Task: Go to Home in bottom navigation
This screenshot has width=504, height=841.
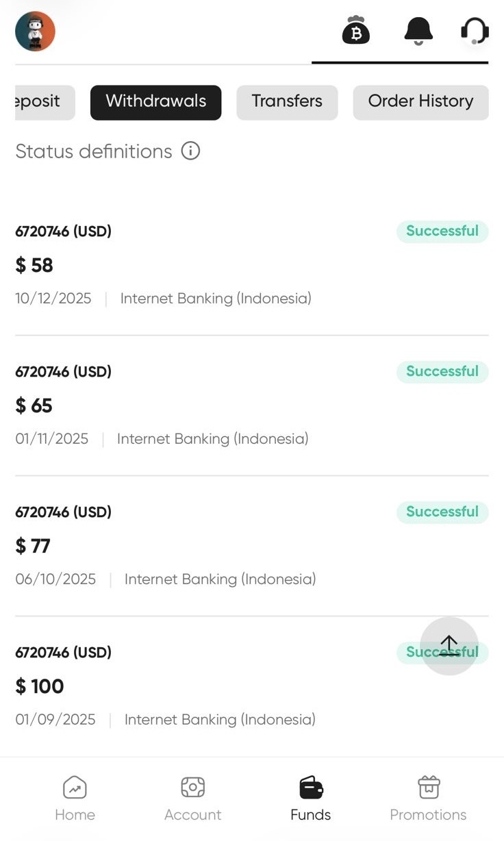Action: click(x=75, y=798)
